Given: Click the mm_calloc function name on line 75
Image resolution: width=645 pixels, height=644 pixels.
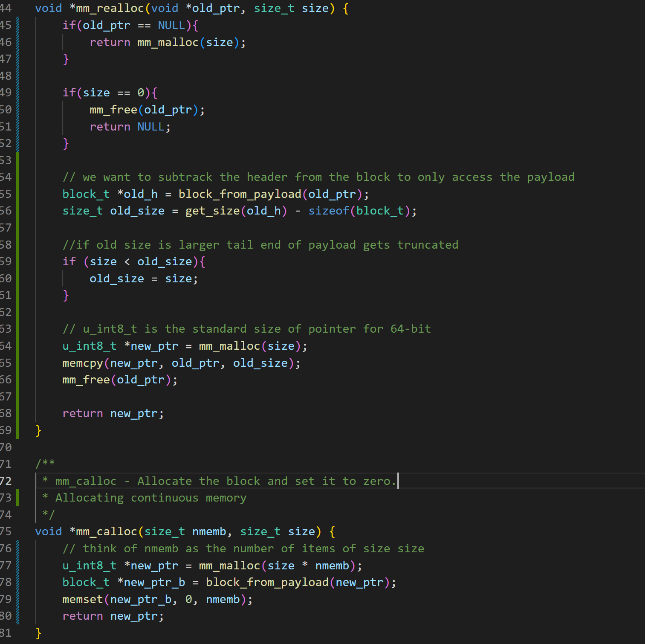Looking at the screenshot, I should click(107, 531).
